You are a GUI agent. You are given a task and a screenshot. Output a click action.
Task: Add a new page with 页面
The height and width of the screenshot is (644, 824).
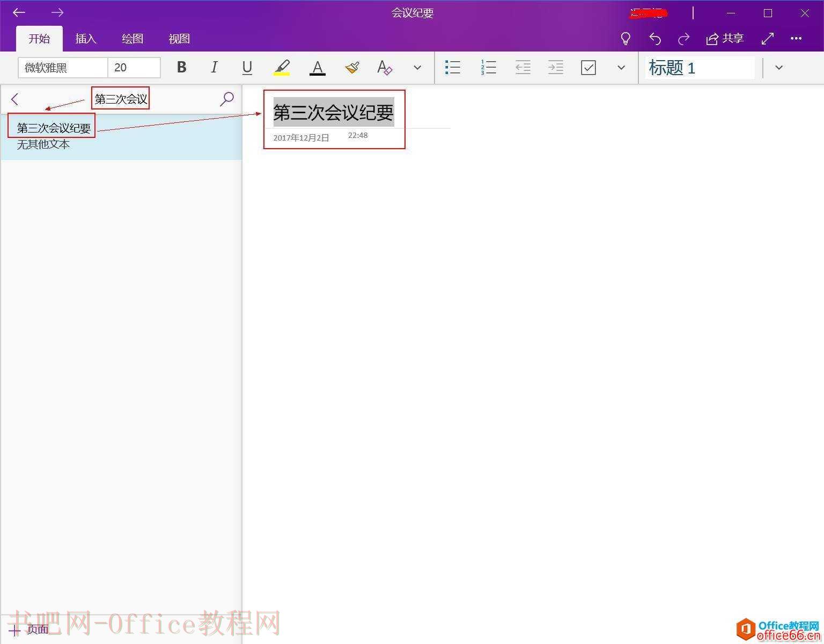pos(29,630)
